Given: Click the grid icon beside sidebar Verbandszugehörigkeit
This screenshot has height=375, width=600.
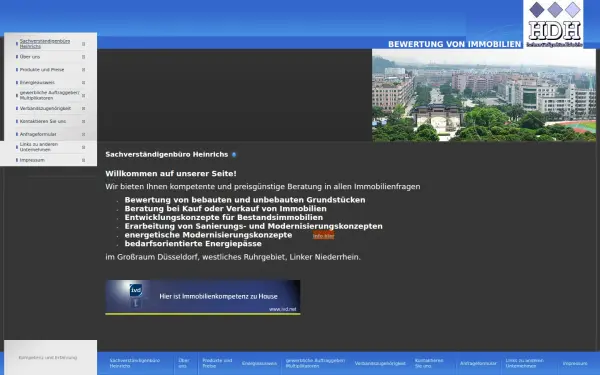Looking at the screenshot, I should pos(83,109).
